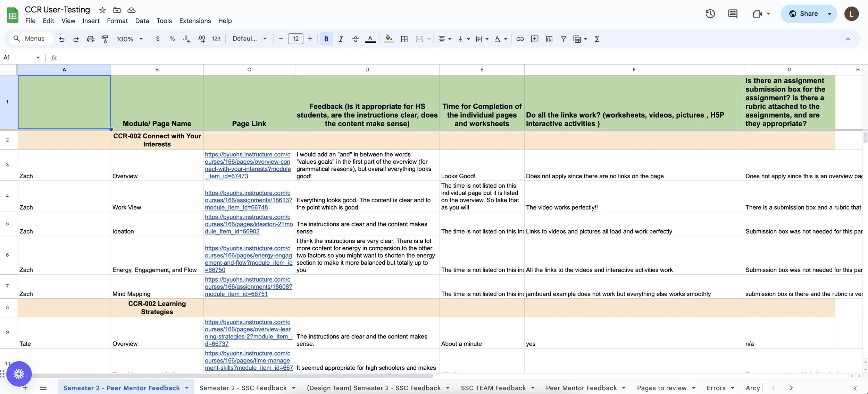Check cloud save status icon
The width and height of the screenshot is (868, 394).
[131, 10]
